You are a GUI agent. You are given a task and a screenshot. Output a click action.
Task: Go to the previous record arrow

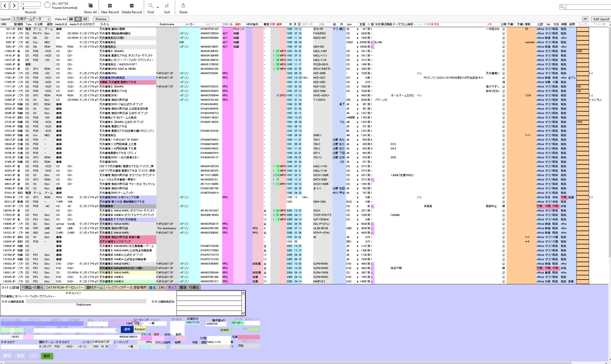tap(5, 5)
